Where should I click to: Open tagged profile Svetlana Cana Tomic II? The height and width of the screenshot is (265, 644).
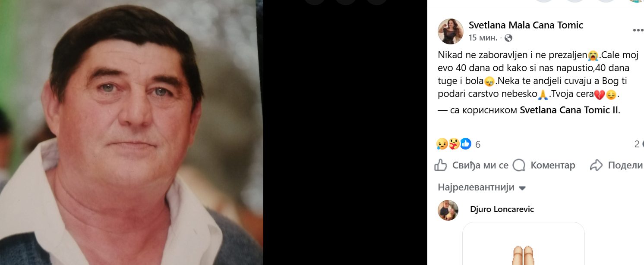tap(569, 110)
